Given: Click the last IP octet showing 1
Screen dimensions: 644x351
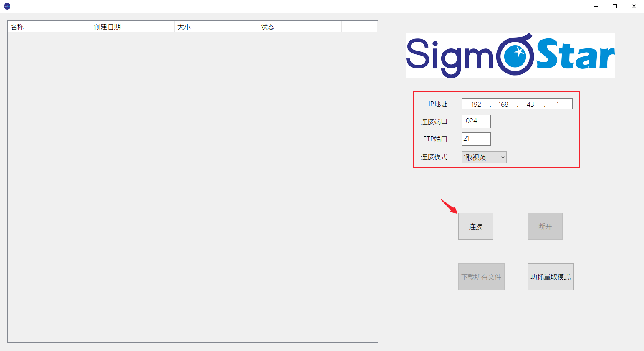Looking at the screenshot, I should pos(558,104).
